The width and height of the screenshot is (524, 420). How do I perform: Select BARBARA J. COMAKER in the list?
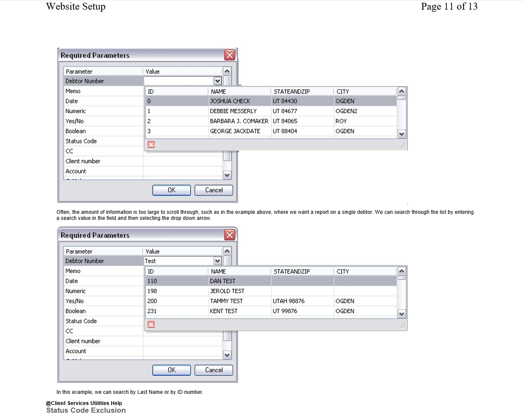click(x=239, y=121)
